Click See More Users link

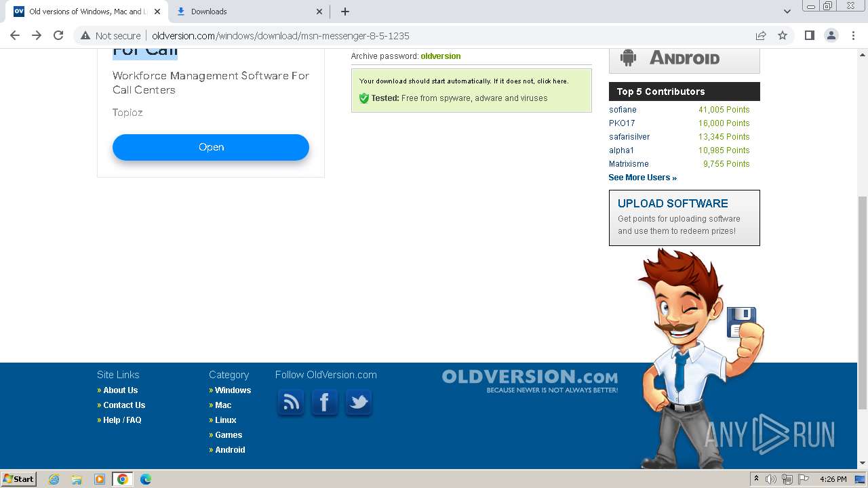[642, 178]
